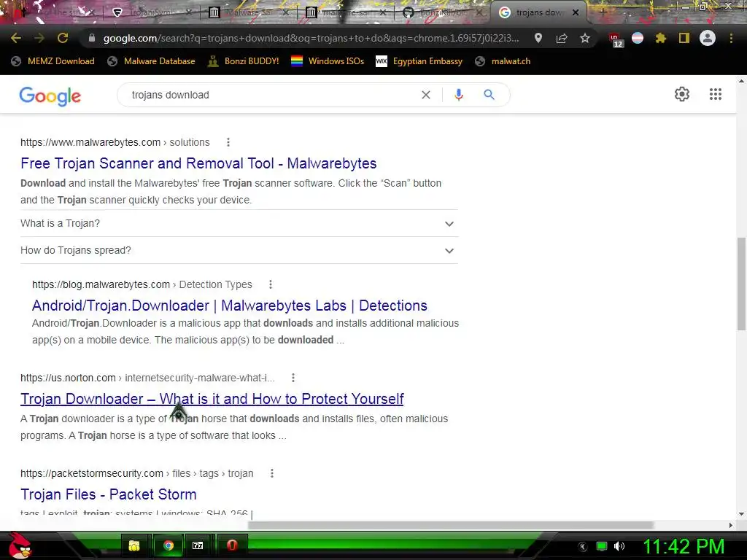
Task: Close the trojans download tab
Action: click(x=576, y=13)
